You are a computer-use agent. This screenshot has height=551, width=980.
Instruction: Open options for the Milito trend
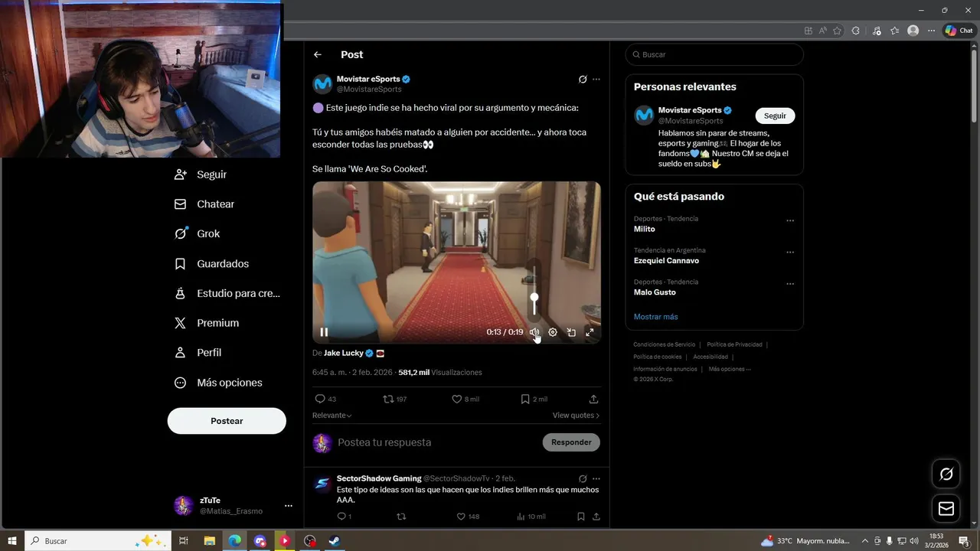click(x=790, y=220)
